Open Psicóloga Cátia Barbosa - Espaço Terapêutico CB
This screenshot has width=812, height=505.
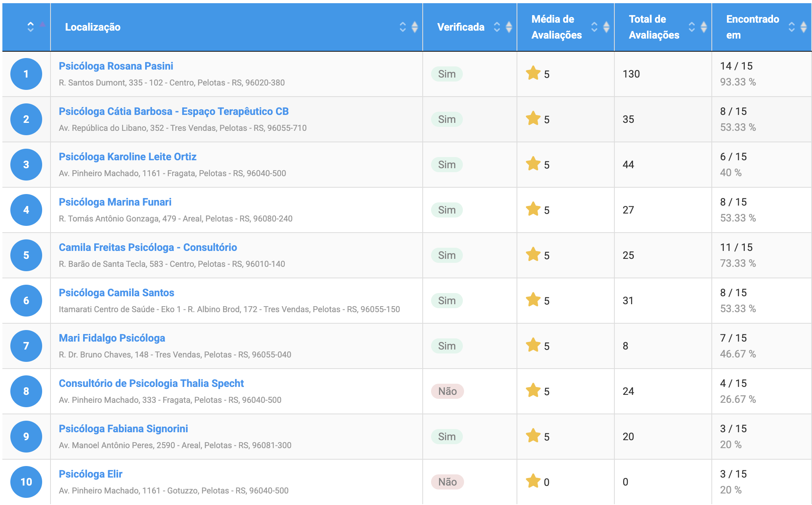click(174, 111)
